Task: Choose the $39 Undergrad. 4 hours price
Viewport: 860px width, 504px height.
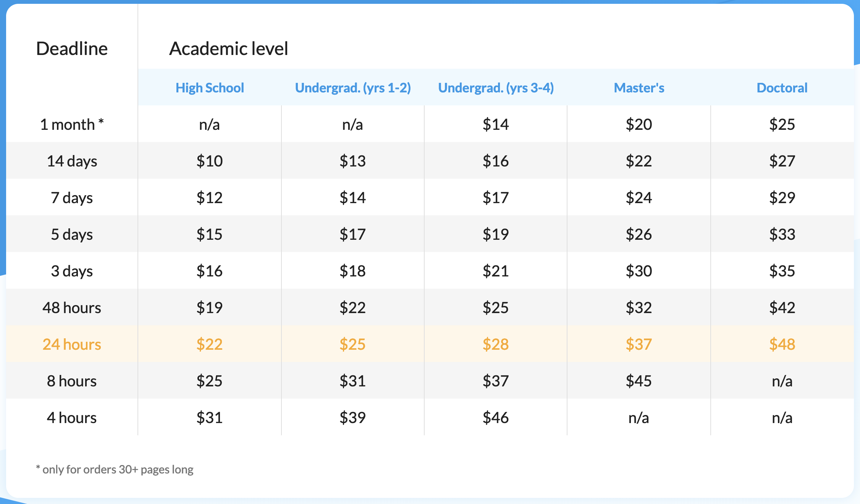Action: pyautogui.click(x=353, y=418)
